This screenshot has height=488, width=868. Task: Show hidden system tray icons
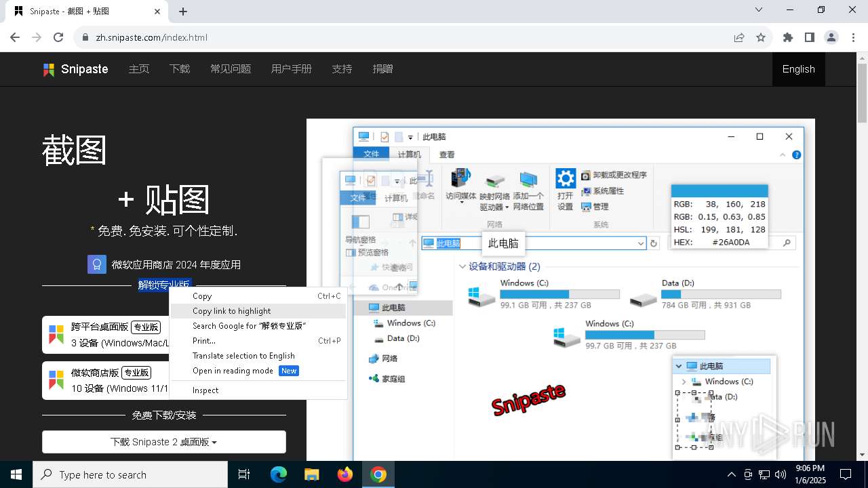tap(731, 474)
